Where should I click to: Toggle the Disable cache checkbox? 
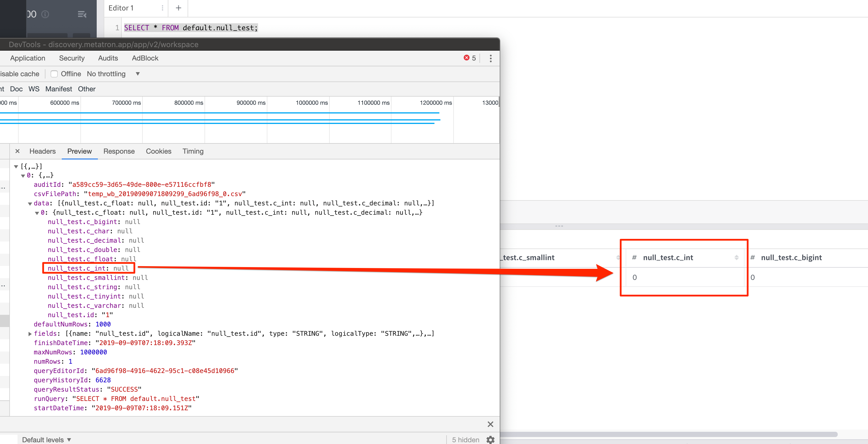point(19,74)
